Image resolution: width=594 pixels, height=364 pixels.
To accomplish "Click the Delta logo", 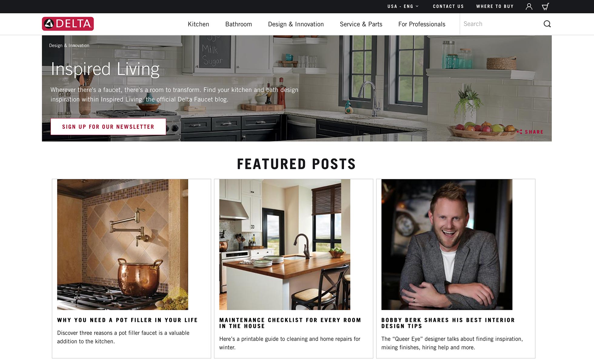I will coord(68,24).
